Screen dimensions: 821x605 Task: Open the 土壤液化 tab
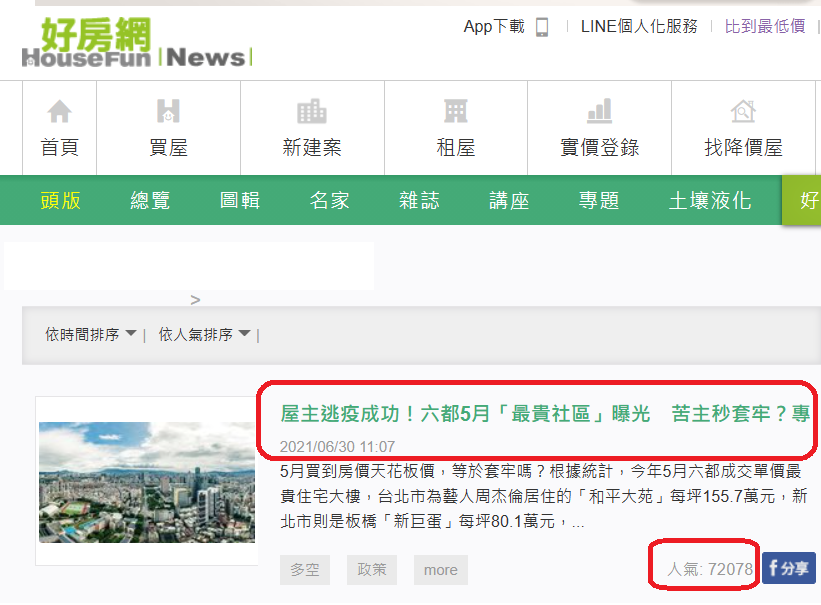(710, 201)
